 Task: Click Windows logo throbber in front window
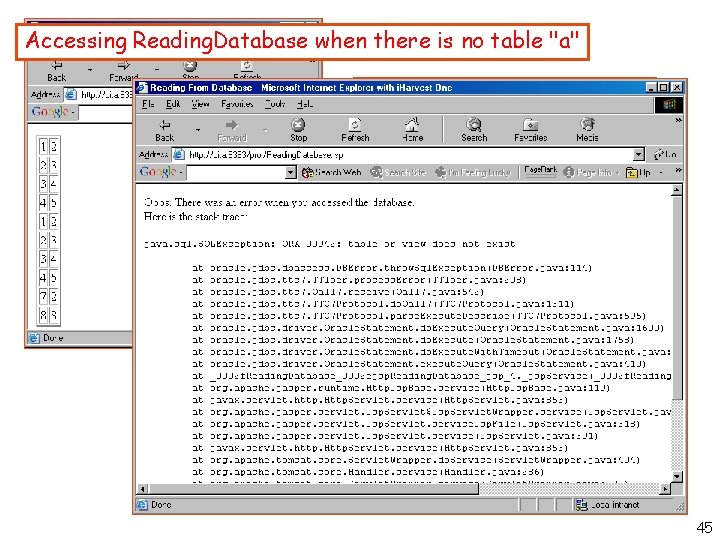coord(669,105)
